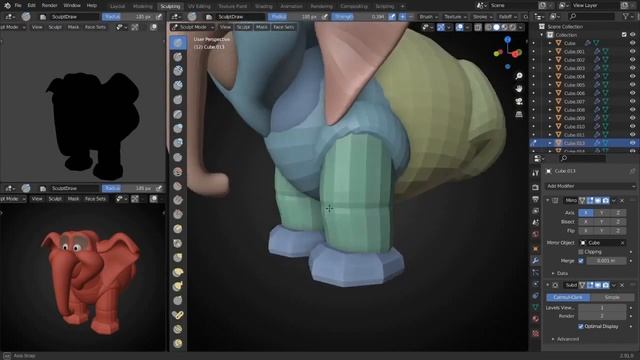Open the Render properties tab
The image size is (640, 360).
click(536, 187)
